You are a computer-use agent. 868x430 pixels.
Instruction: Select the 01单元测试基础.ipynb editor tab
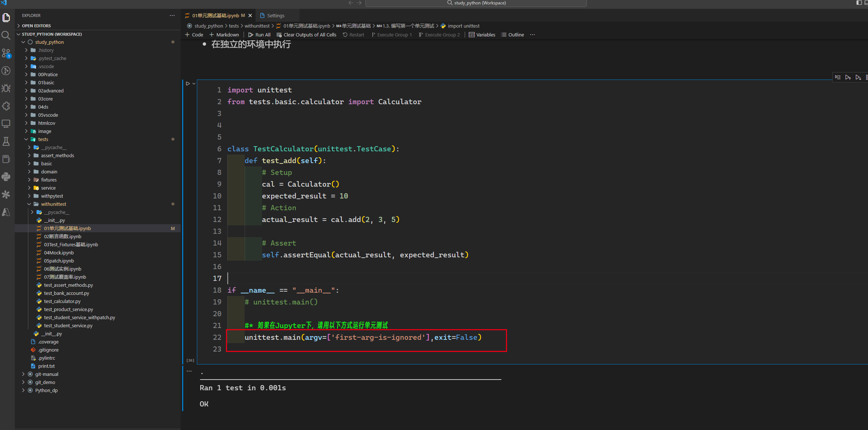[x=215, y=15]
